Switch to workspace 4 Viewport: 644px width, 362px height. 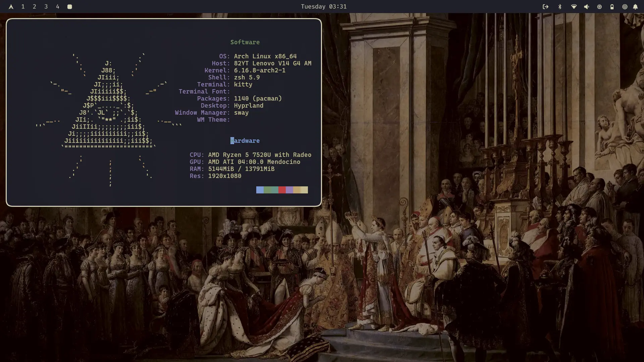pos(57,6)
